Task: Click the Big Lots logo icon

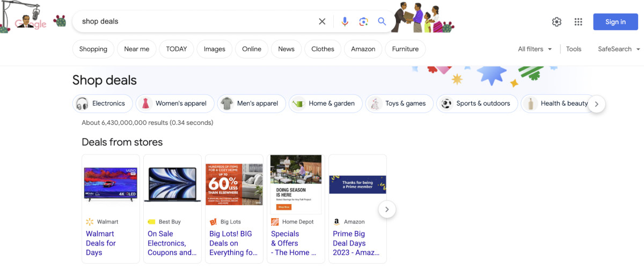Action: [213, 221]
